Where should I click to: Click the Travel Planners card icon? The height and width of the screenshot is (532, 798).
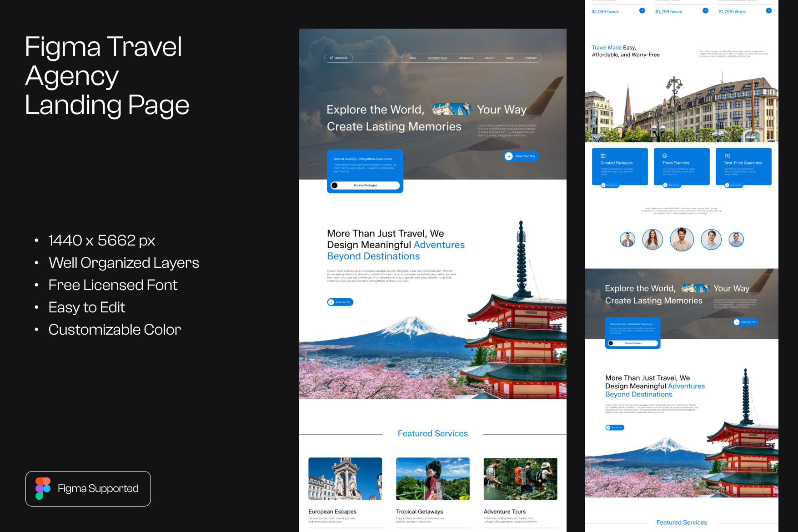[665, 156]
